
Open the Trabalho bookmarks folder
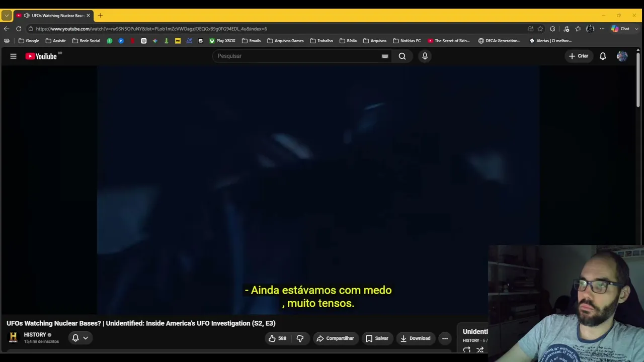point(321,41)
